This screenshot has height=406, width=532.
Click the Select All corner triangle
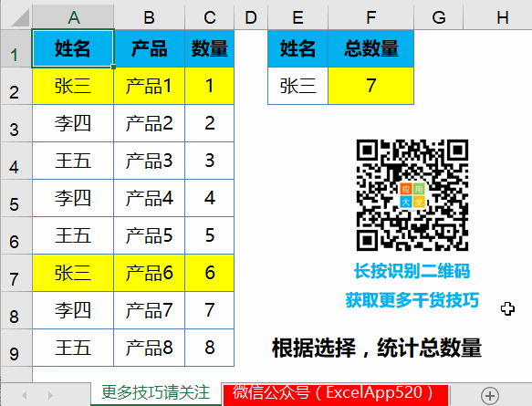20,17
